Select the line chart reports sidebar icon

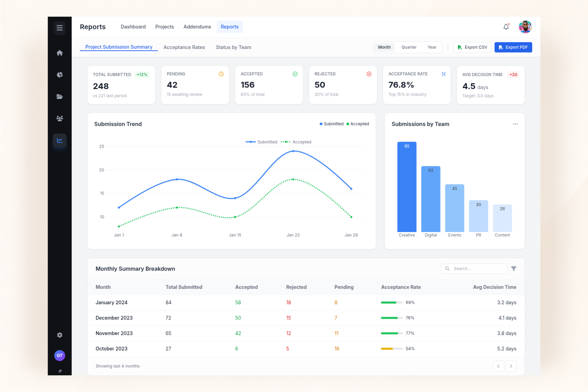point(60,140)
